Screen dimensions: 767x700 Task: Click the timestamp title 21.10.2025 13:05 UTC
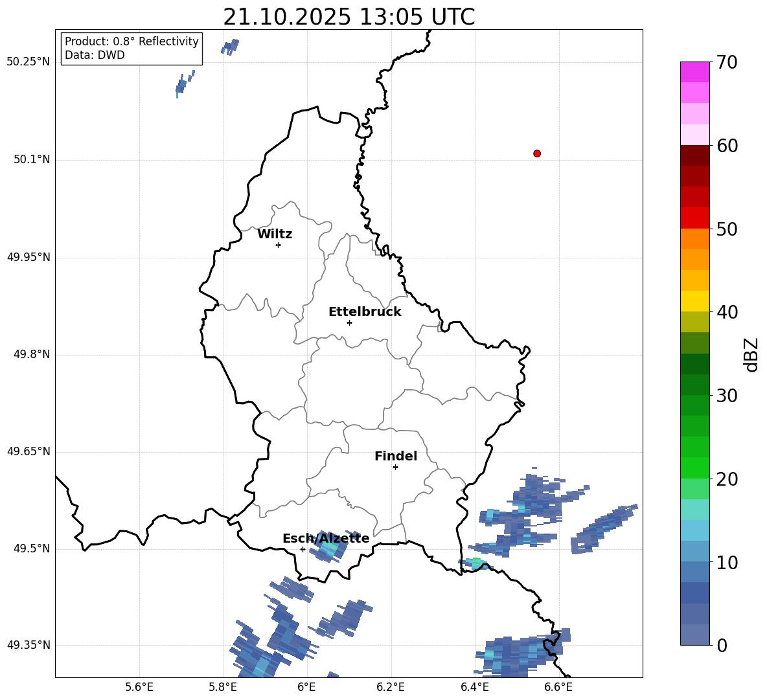click(x=349, y=17)
